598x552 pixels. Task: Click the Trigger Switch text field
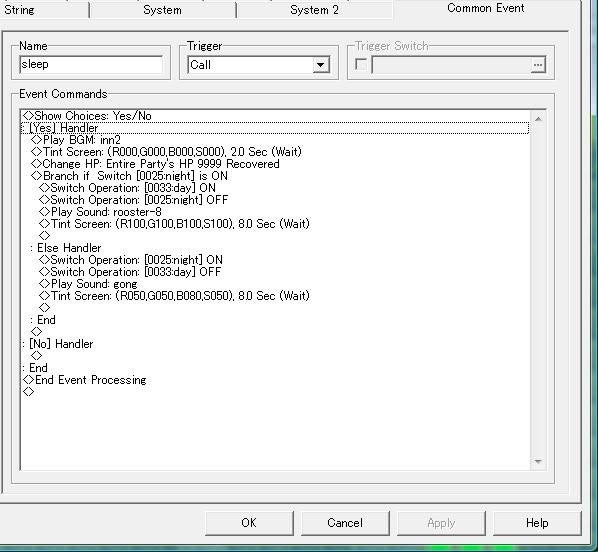(x=451, y=65)
